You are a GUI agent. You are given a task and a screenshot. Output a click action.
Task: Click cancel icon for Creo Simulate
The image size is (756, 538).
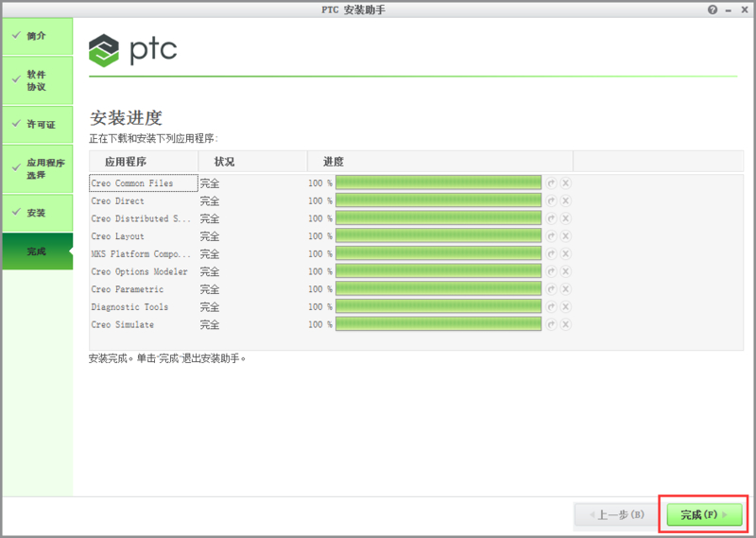pyautogui.click(x=565, y=324)
